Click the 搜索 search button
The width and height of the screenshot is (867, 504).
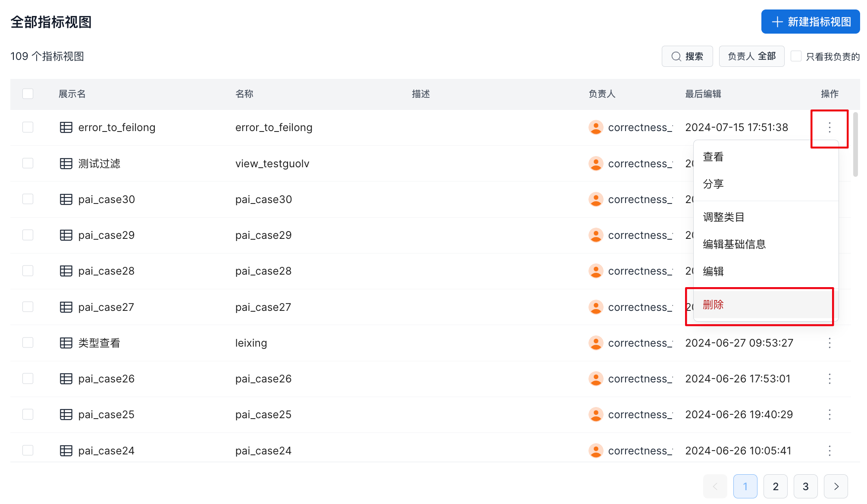coord(687,56)
